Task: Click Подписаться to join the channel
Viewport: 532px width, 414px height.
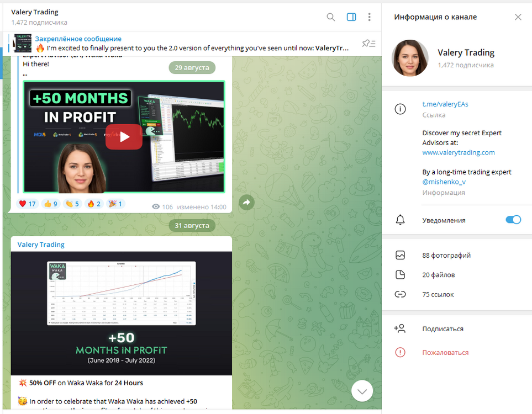Action: pyautogui.click(x=443, y=329)
